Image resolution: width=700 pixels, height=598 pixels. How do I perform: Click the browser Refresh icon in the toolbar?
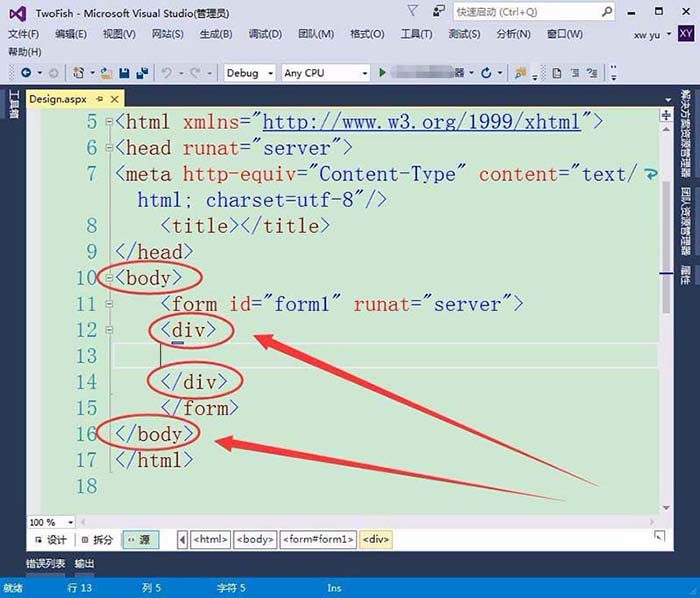486,72
